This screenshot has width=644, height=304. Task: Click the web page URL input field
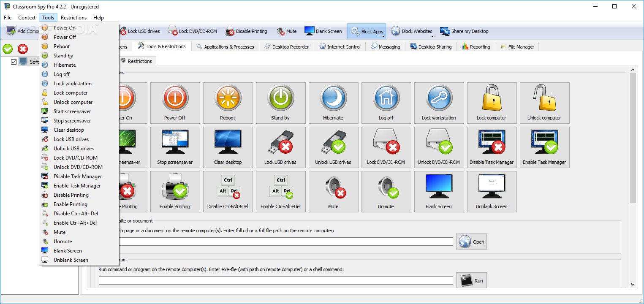tap(276, 242)
